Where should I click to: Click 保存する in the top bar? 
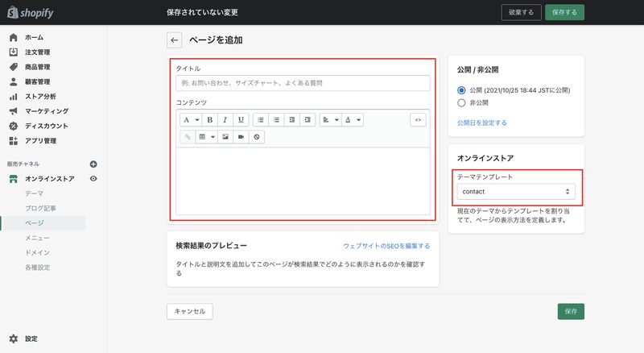(x=564, y=12)
